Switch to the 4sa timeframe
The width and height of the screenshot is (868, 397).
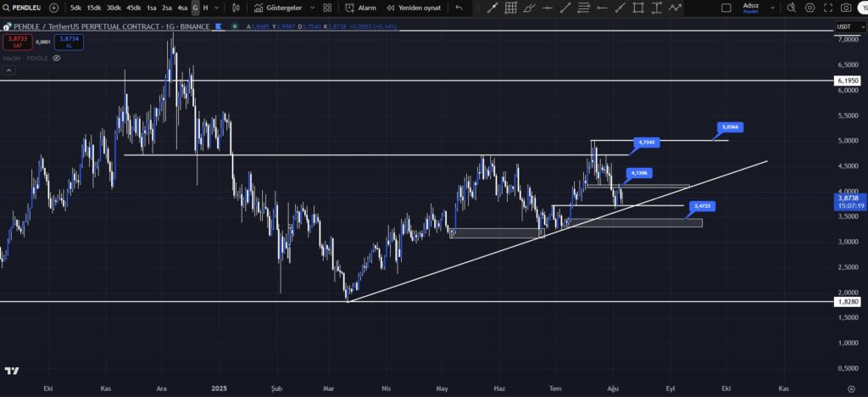point(182,8)
